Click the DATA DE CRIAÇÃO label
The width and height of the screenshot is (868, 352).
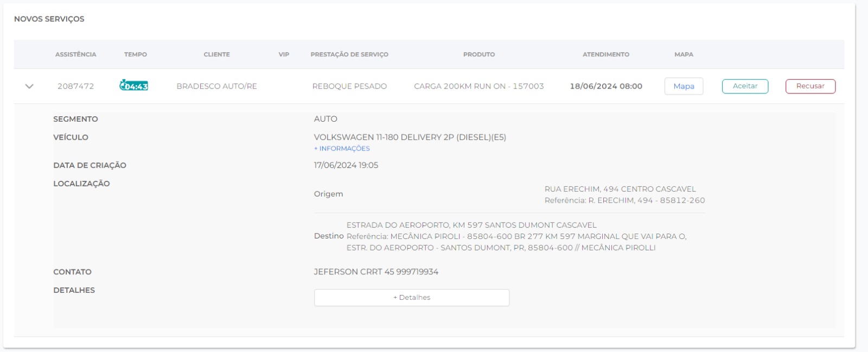90,165
